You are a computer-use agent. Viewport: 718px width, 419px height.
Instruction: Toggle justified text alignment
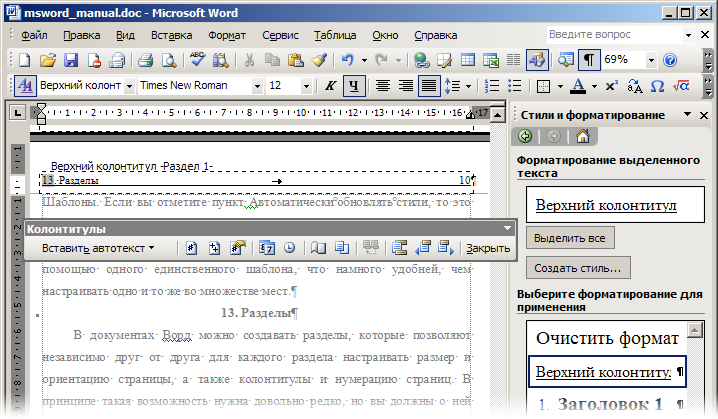click(429, 86)
